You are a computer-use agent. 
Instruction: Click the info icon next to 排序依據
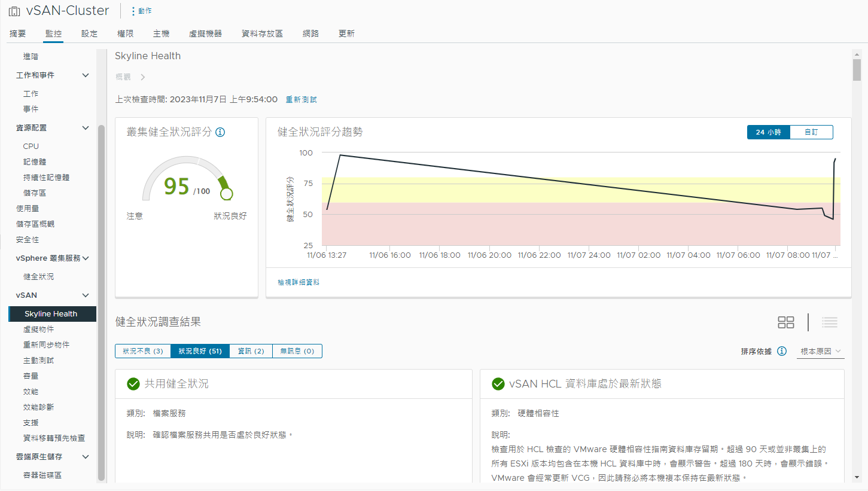782,351
